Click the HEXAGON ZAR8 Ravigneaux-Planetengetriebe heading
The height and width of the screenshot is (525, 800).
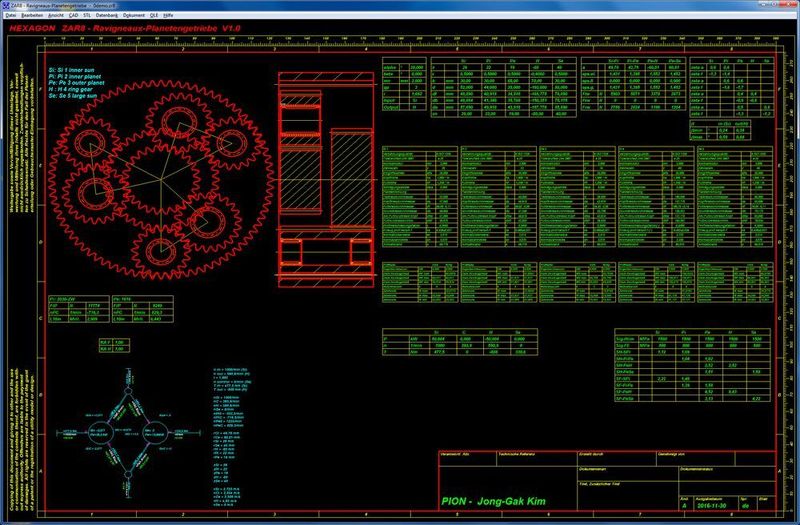[124, 29]
